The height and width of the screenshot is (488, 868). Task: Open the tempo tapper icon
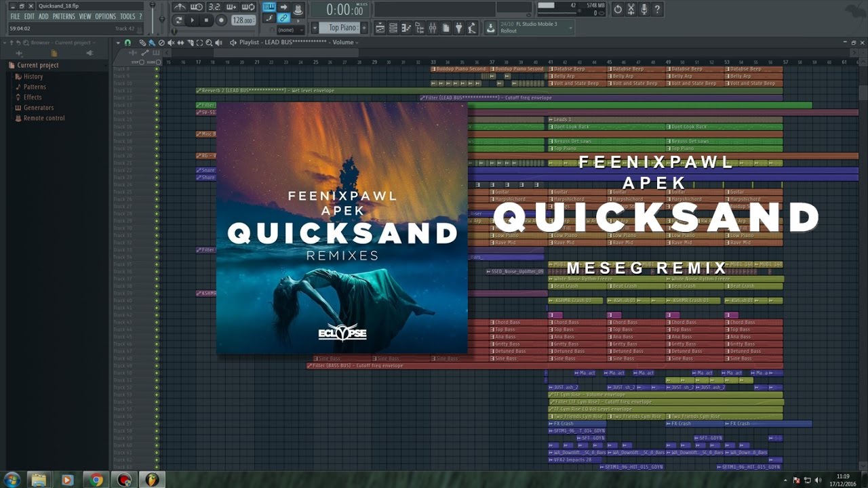[473, 28]
